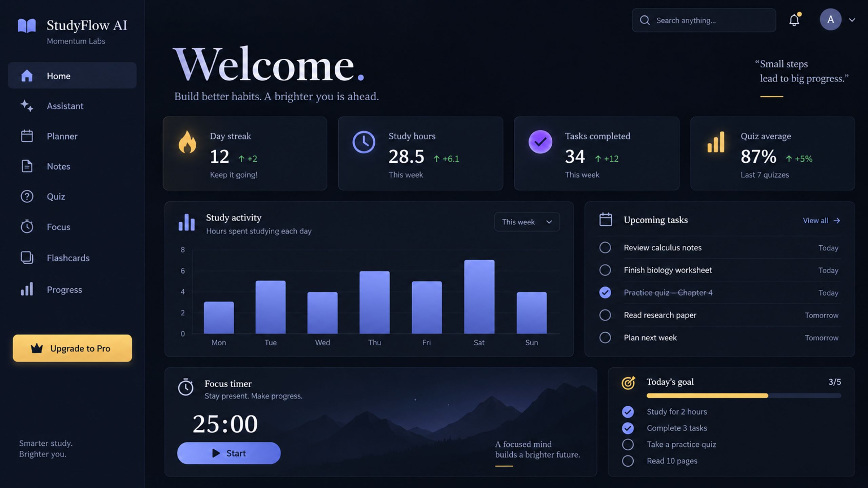Click the Complete 3 tasks goal checkbox
The height and width of the screenshot is (488, 868).
click(x=628, y=428)
